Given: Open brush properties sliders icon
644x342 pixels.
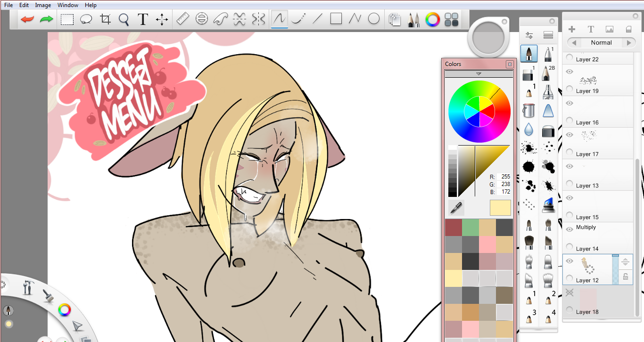Looking at the screenshot, I should [529, 35].
